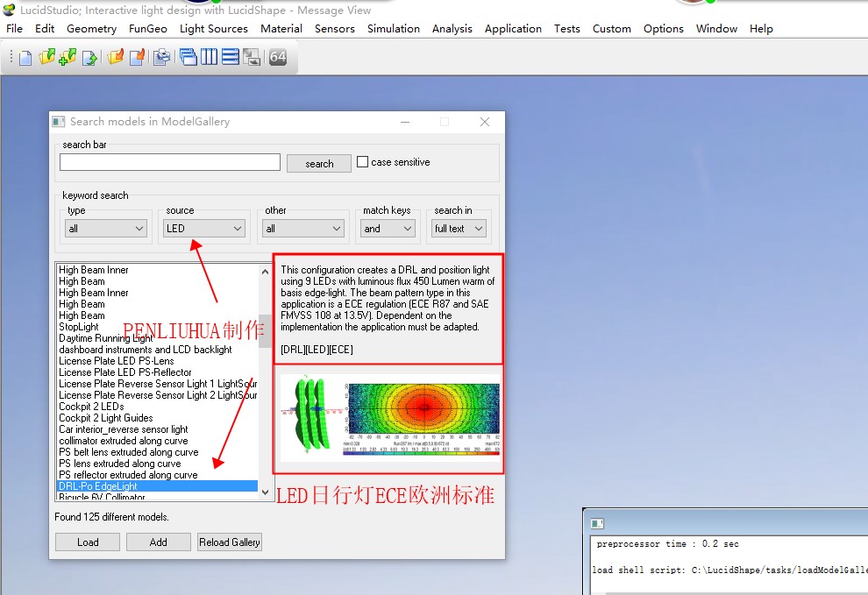Screen dimensions: 868x595
Task: Open the File menu
Action: tap(14, 29)
